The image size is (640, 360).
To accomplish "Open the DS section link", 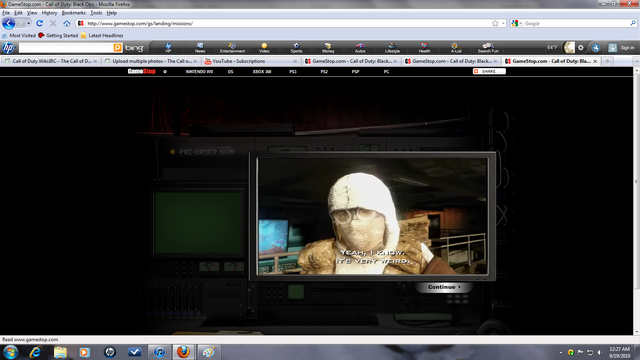I will tap(231, 71).
